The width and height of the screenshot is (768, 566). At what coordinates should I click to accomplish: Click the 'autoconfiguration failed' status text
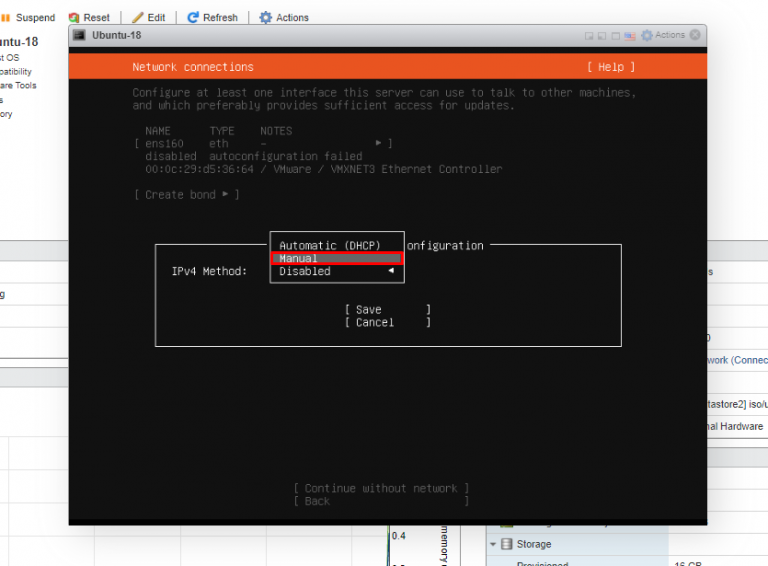tap(286, 156)
